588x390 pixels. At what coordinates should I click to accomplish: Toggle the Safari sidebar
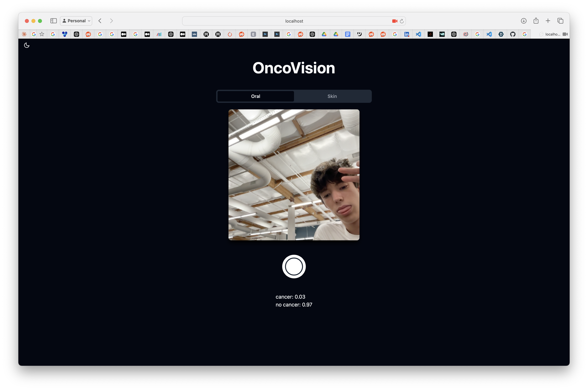(54, 21)
